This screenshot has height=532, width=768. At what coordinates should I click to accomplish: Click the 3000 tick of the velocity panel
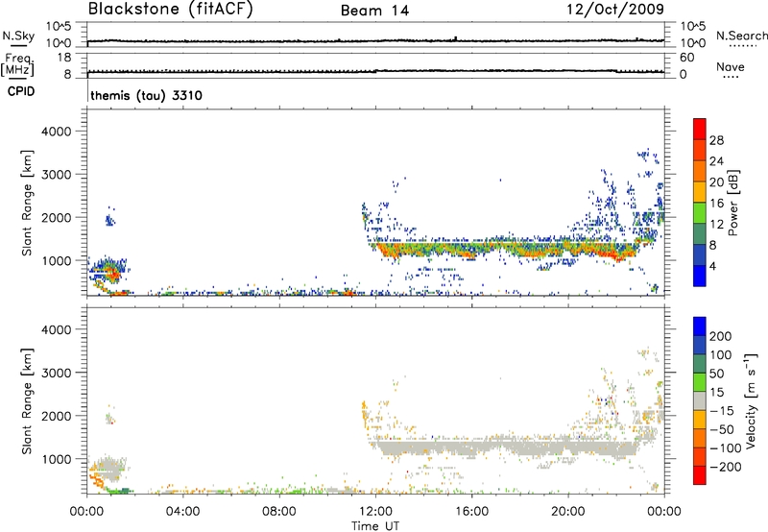point(57,373)
